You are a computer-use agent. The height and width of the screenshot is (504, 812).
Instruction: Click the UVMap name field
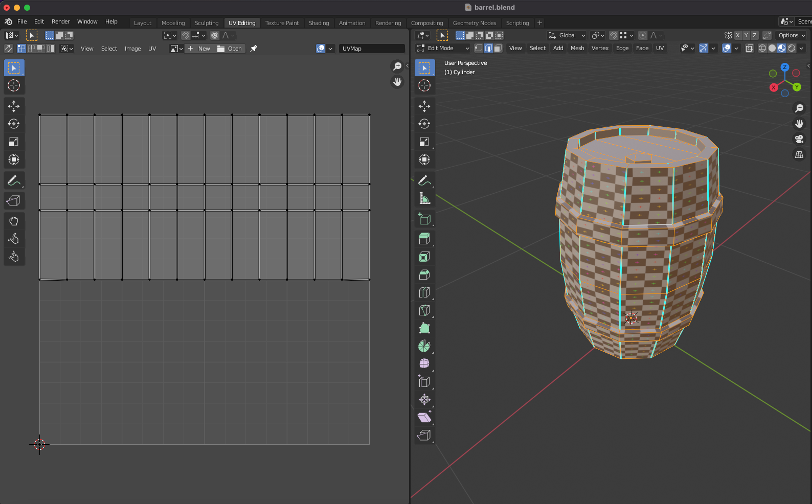(x=371, y=49)
